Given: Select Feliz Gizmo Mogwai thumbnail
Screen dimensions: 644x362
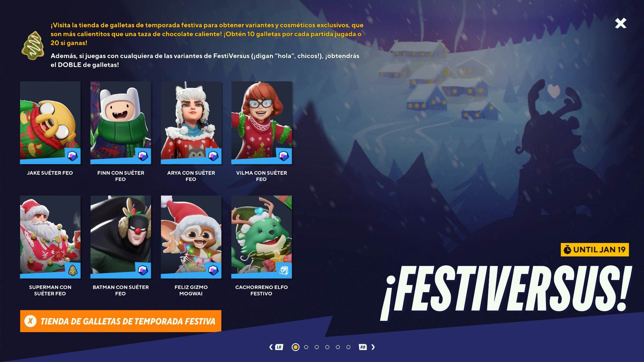Looking at the screenshot, I should click(x=191, y=237).
